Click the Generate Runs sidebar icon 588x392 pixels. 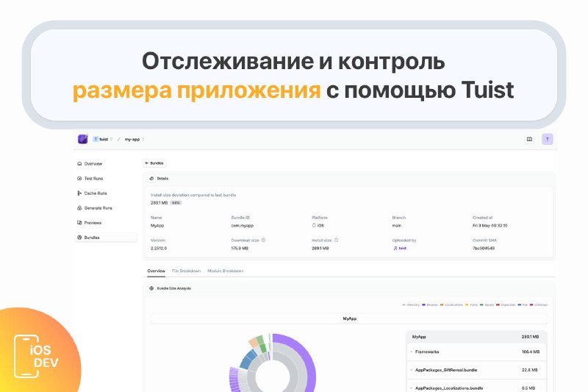click(x=79, y=208)
